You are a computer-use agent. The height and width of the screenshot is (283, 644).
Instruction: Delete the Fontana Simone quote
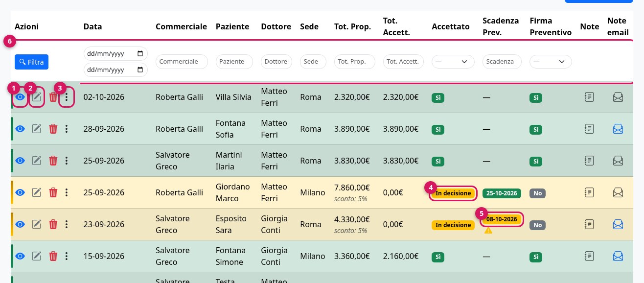[x=53, y=256]
